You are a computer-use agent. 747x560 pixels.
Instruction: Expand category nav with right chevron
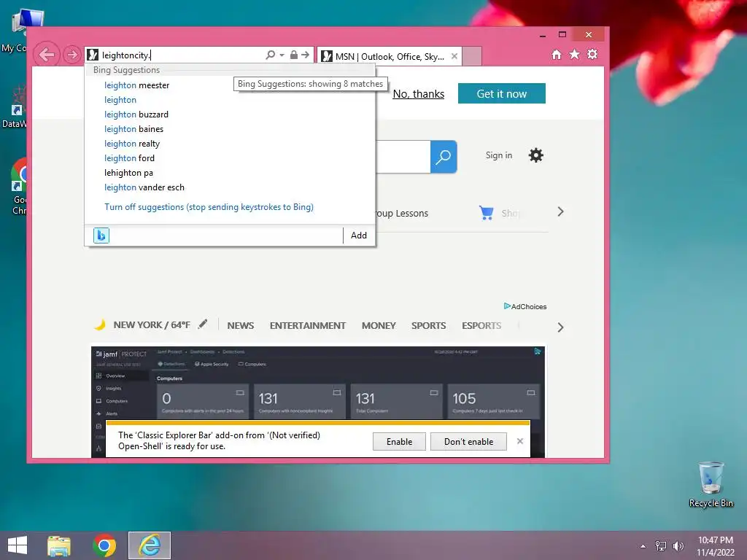(561, 327)
